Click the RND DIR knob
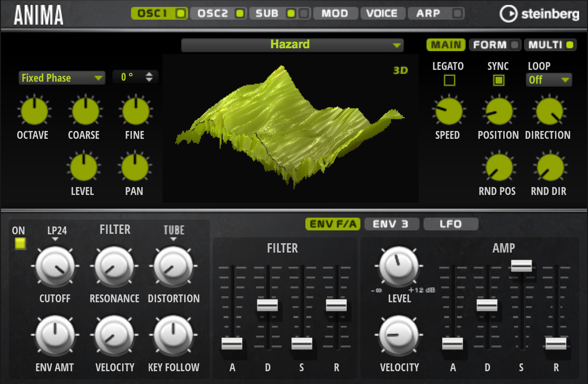This screenshot has width=588, height=384. click(x=550, y=167)
